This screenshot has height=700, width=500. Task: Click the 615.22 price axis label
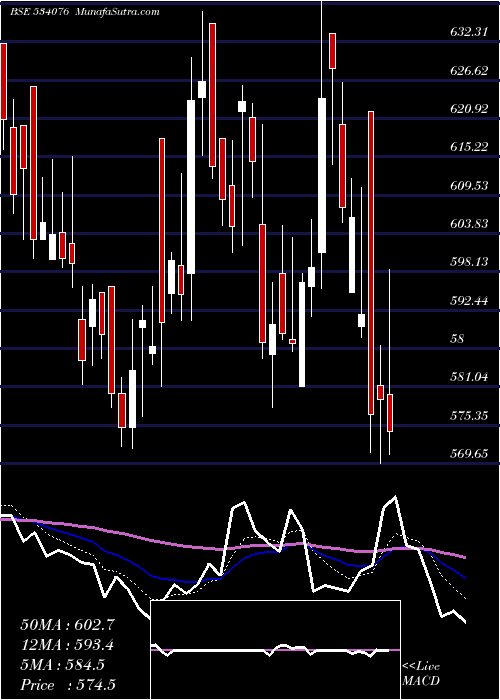point(469,146)
